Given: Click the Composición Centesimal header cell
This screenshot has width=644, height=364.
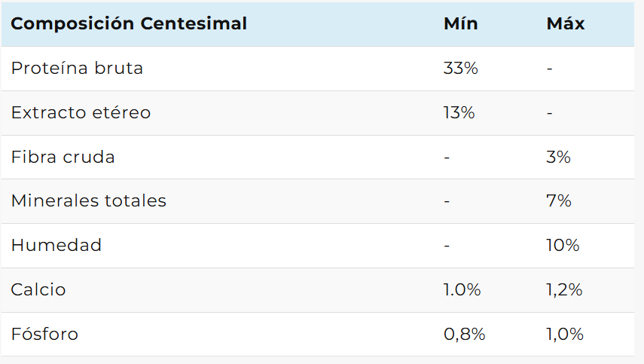Looking at the screenshot, I should point(129,23).
